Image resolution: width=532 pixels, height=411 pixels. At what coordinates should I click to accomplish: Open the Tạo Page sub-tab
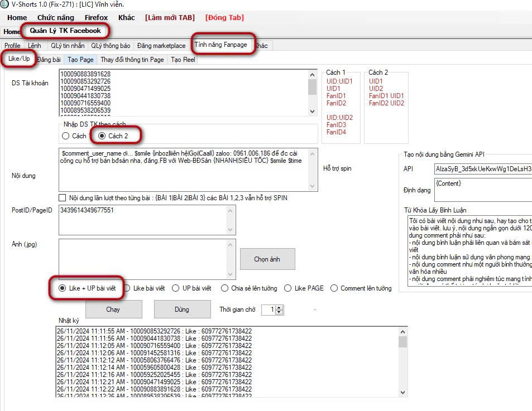[x=80, y=60]
